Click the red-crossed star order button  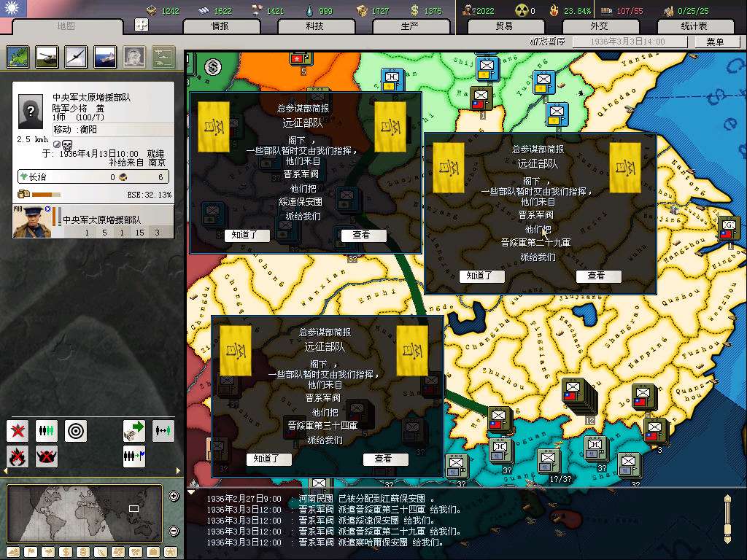coord(18,431)
